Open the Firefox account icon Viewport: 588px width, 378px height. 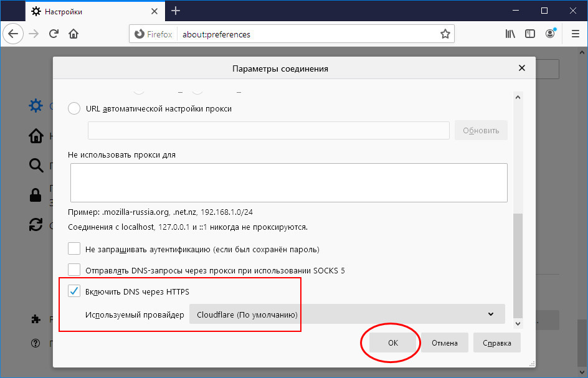(x=550, y=34)
